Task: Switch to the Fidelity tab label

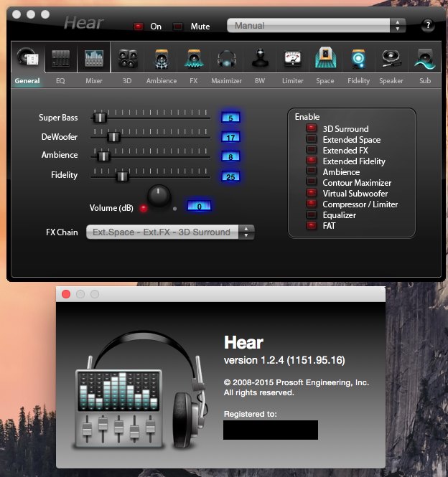Action: [x=358, y=81]
